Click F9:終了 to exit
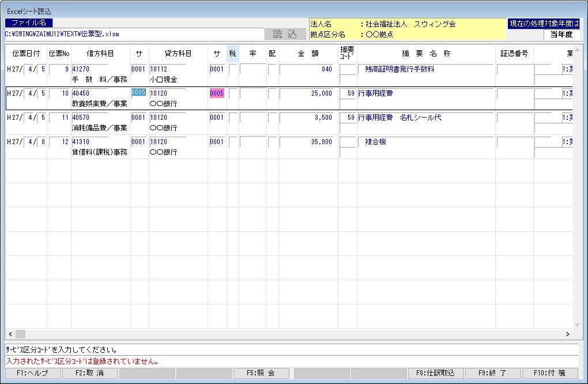This screenshot has width=588, height=384. pyautogui.click(x=493, y=373)
